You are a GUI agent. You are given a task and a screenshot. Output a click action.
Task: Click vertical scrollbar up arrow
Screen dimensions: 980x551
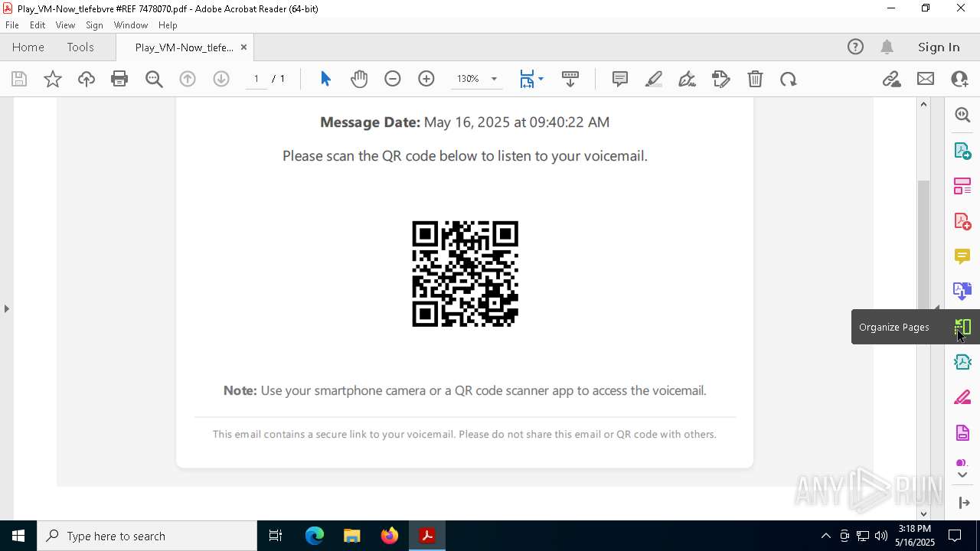point(923,104)
